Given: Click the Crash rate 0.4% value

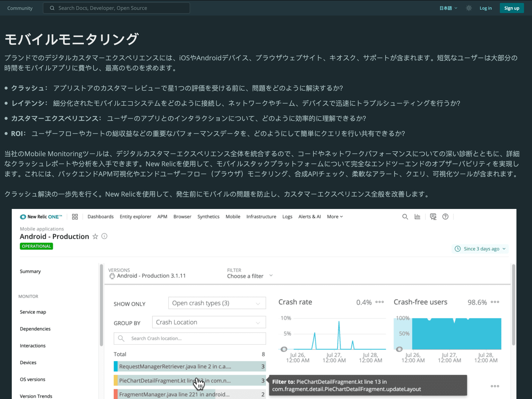Looking at the screenshot, I should 364,302.
